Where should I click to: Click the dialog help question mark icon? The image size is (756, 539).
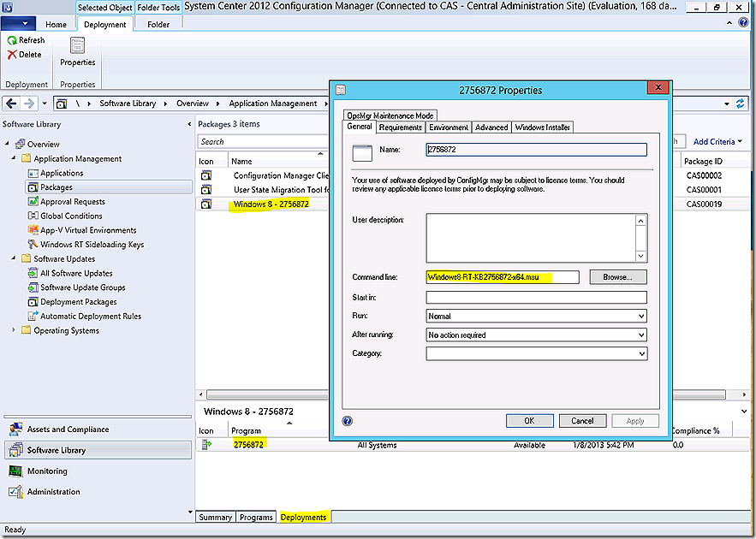coord(348,421)
